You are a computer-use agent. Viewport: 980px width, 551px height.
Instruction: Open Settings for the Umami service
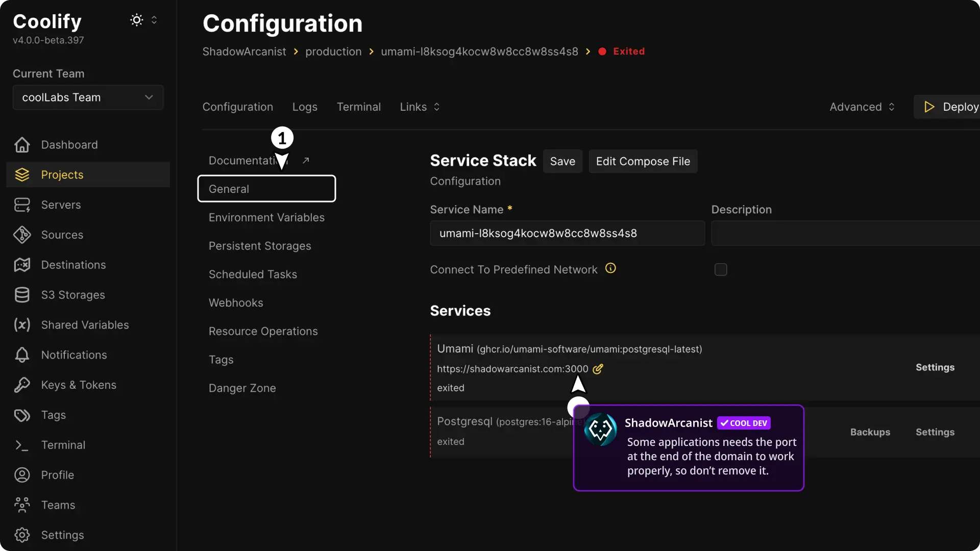[935, 367]
